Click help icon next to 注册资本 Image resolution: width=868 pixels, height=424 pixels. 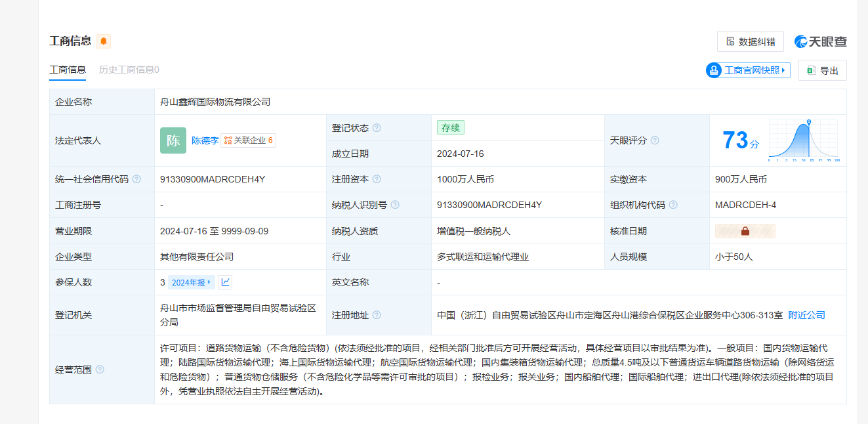click(377, 179)
